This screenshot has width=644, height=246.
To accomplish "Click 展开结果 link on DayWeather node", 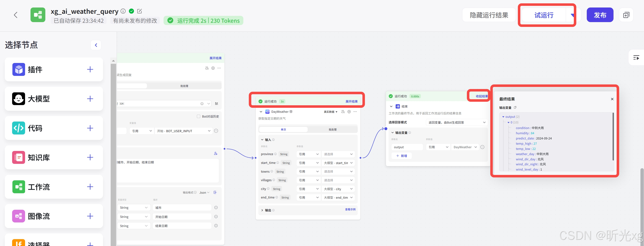I will pyautogui.click(x=352, y=102).
